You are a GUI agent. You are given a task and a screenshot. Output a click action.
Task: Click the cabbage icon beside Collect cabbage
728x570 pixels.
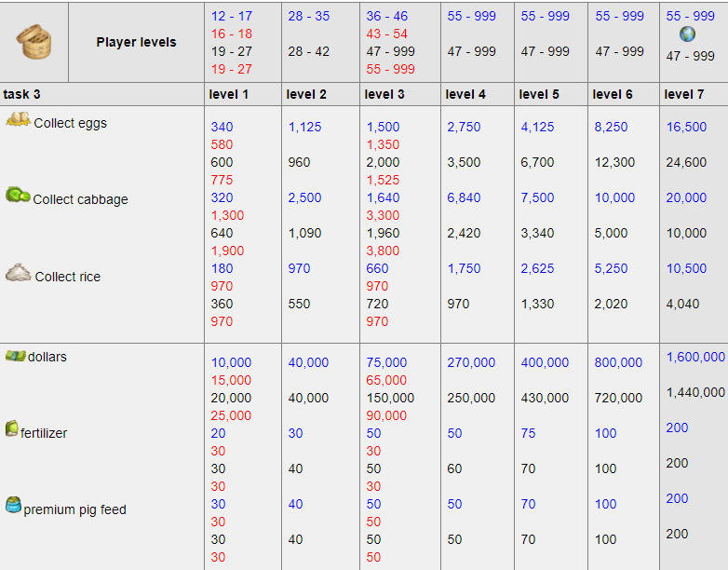click(x=18, y=195)
